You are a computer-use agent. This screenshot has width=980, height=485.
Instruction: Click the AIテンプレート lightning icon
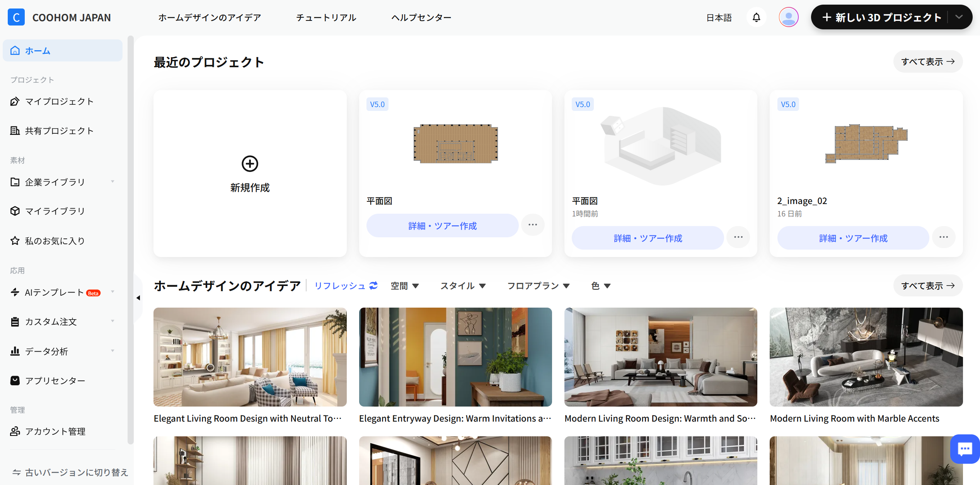(x=15, y=292)
